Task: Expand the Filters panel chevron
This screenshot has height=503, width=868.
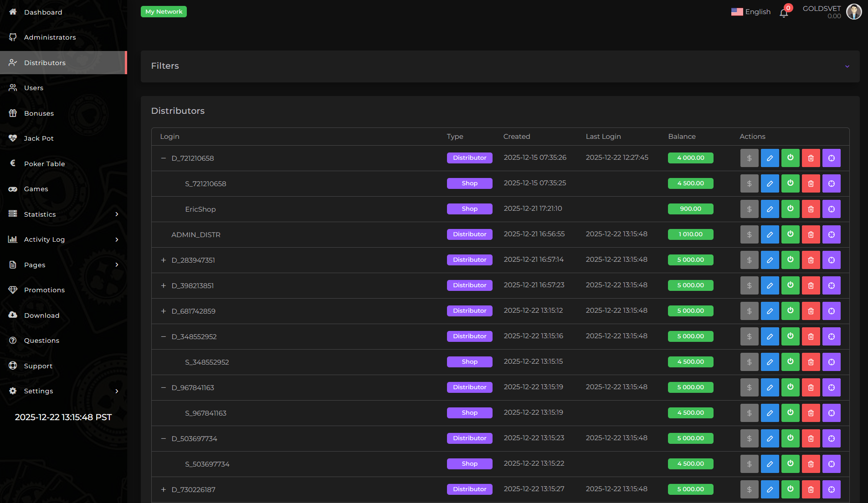Action: (x=847, y=66)
